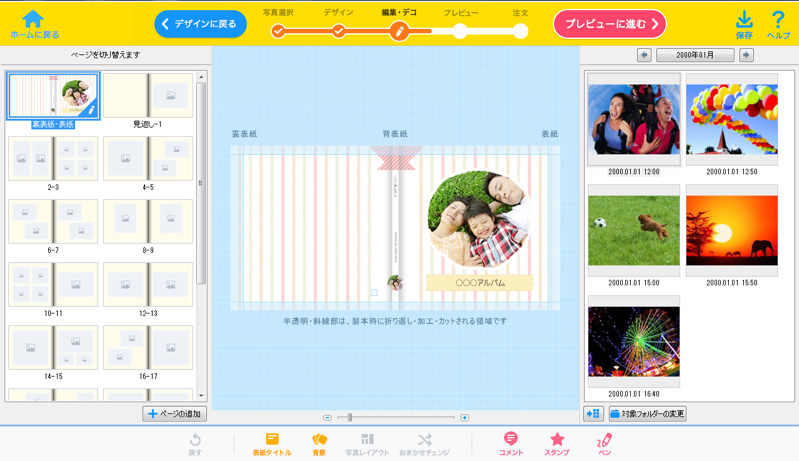Click the page list scrollbar up arrow
The height and width of the screenshot is (461, 799).
pos(201,77)
